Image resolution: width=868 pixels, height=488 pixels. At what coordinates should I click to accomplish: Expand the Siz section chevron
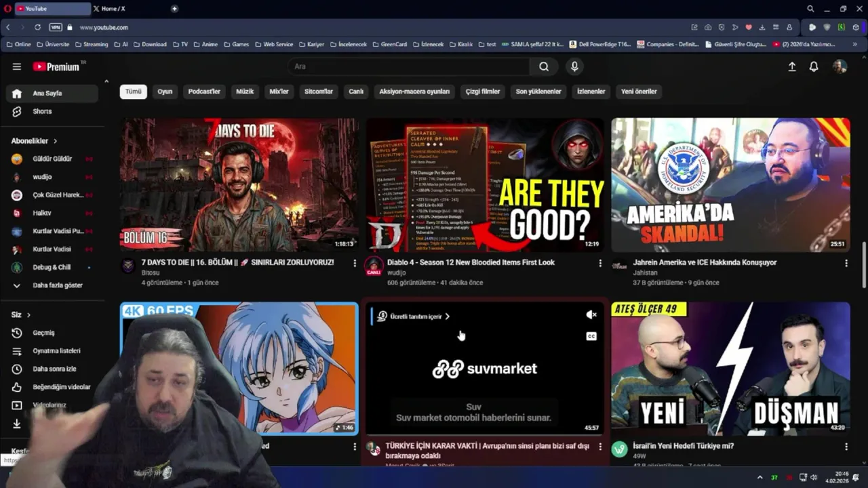28,315
